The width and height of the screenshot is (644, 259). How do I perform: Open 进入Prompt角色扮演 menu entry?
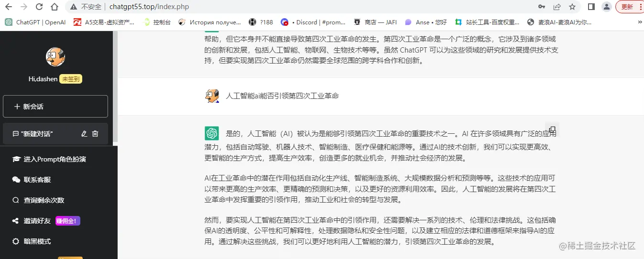click(55, 159)
